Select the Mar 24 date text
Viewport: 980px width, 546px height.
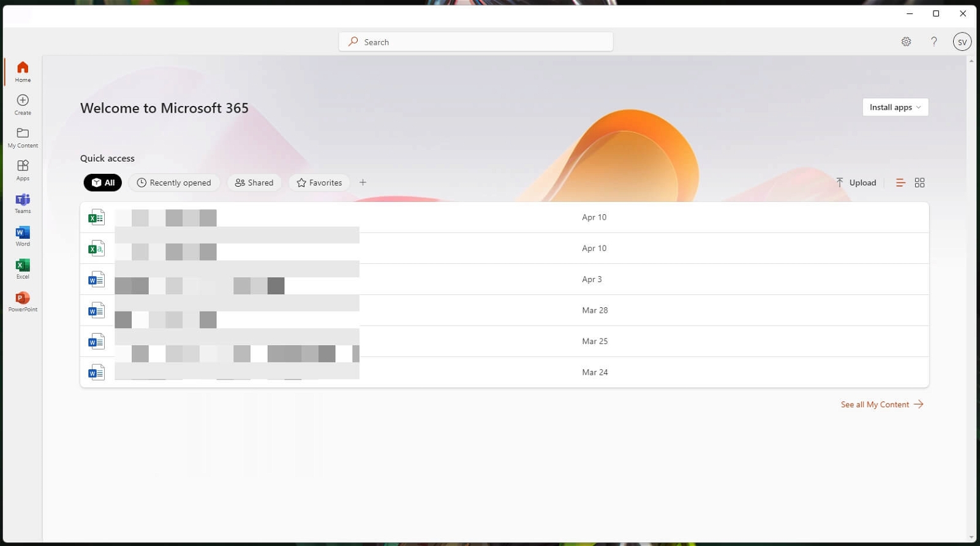(x=595, y=372)
